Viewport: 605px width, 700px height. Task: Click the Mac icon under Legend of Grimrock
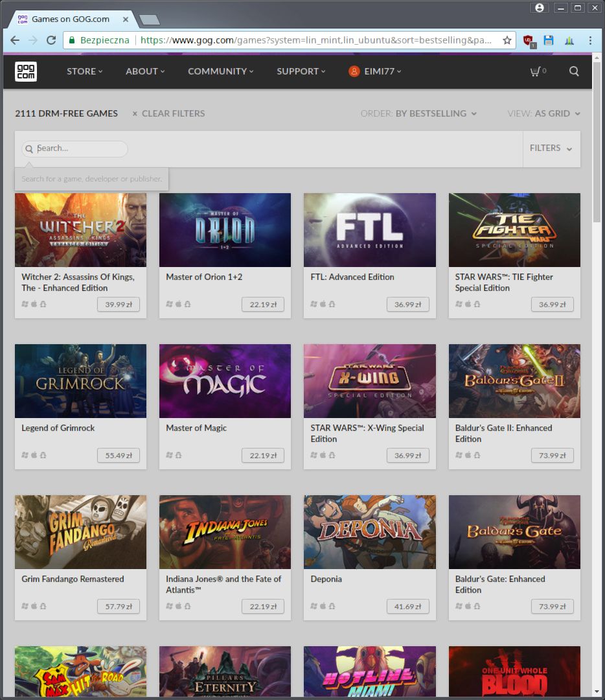click(34, 455)
